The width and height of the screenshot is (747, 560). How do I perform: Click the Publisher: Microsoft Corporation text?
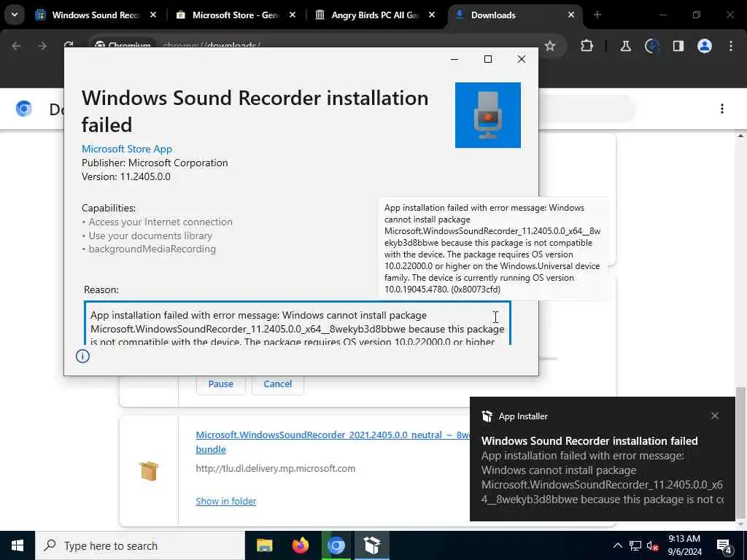click(x=155, y=163)
